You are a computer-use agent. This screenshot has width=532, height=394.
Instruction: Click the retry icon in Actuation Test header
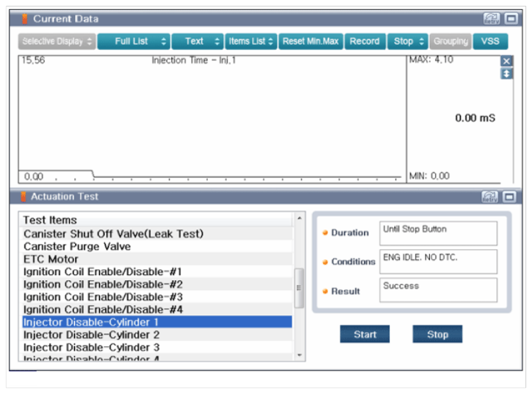(x=492, y=197)
